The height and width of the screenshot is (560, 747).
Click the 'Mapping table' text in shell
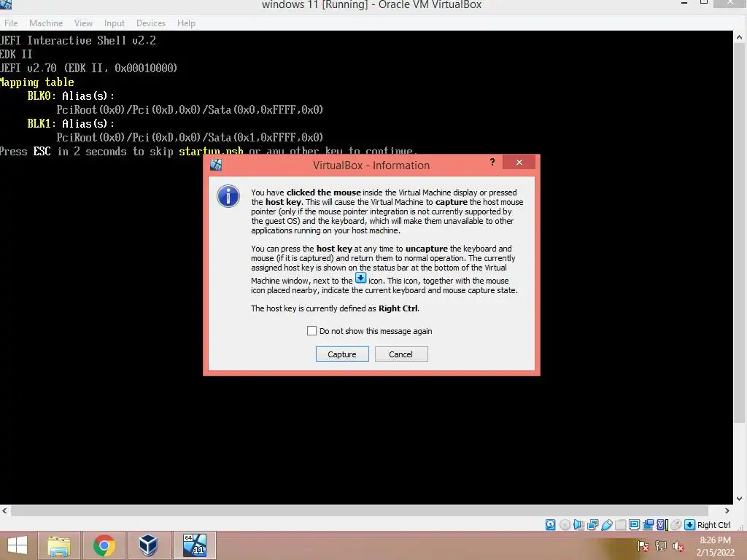click(37, 82)
